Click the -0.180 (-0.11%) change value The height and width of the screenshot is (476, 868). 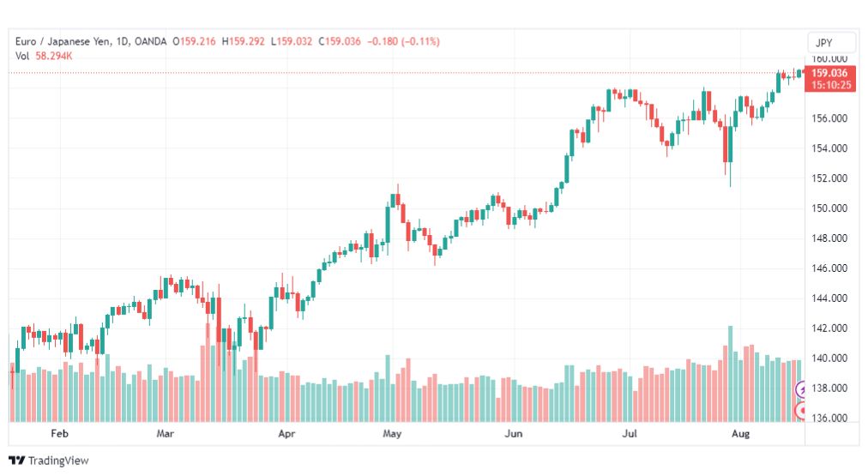click(x=404, y=41)
